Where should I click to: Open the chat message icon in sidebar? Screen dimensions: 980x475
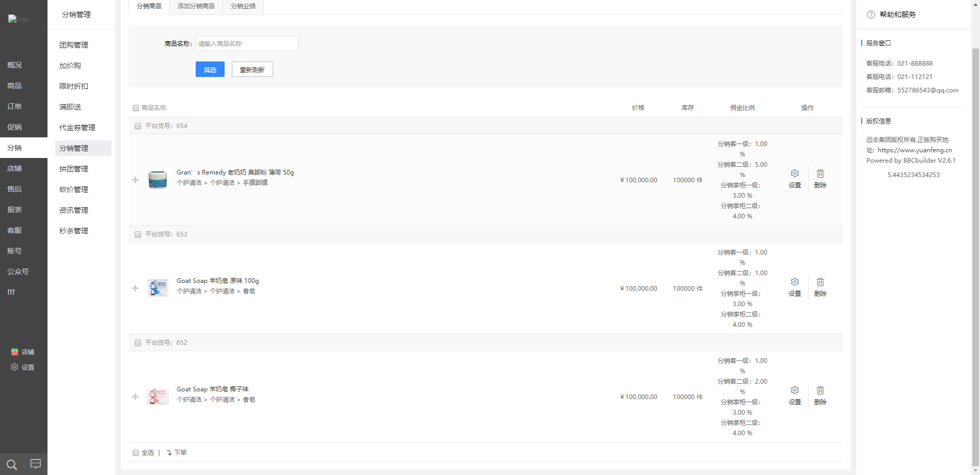point(36,464)
